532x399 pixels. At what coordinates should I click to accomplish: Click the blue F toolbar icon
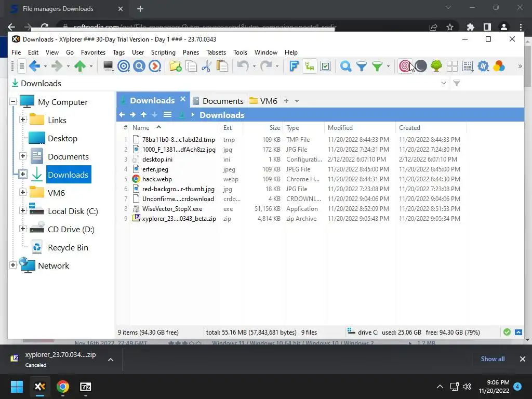[294, 66]
